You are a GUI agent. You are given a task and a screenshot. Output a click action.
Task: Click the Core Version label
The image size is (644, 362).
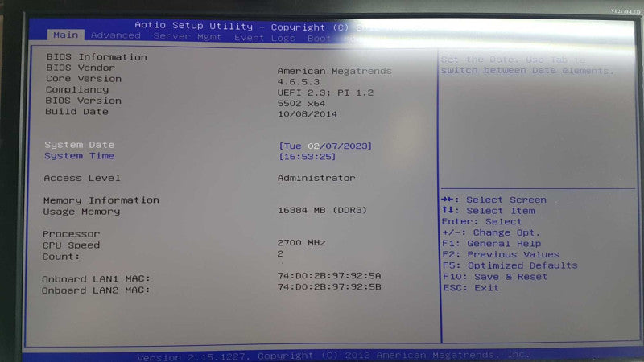pyautogui.click(x=84, y=78)
